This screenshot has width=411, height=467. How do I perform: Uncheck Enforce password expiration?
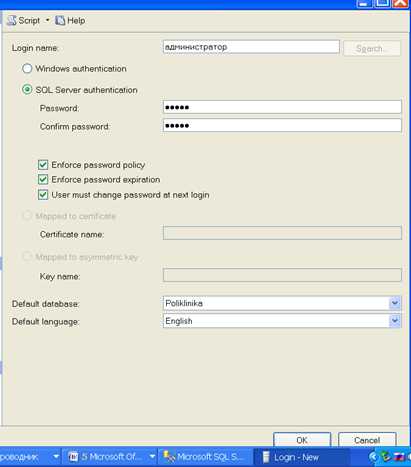point(43,180)
